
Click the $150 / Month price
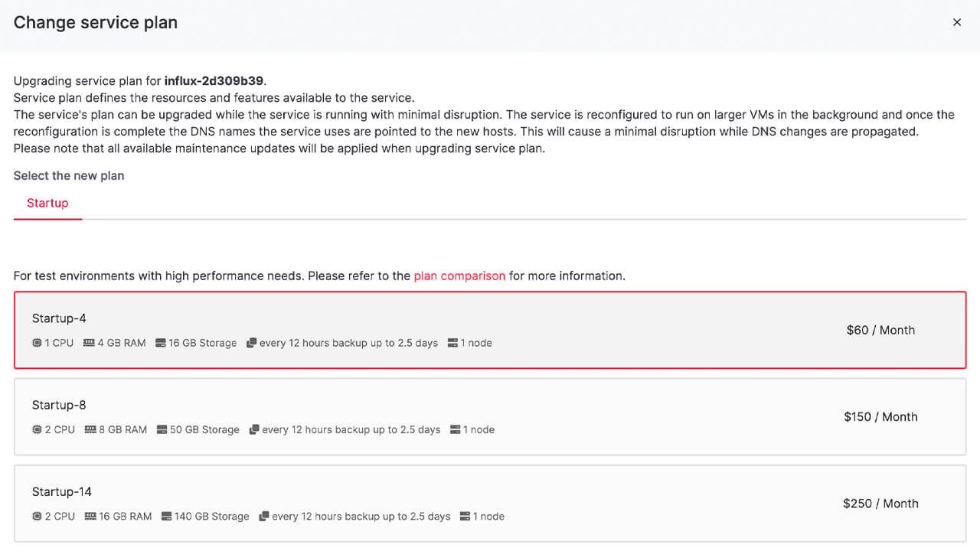pos(880,416)
